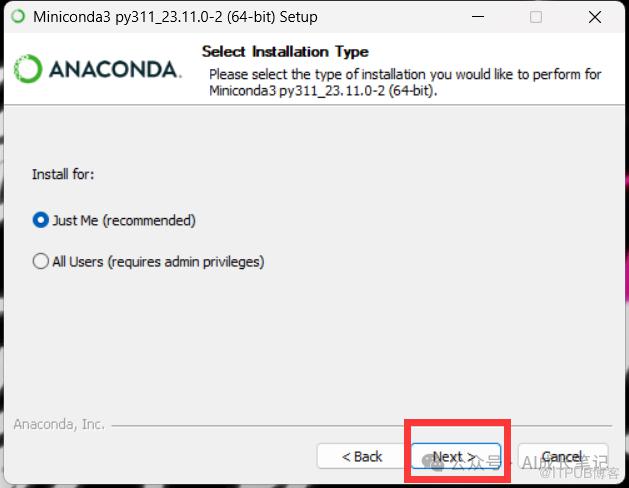Screen dimensions: 629x488
Task: Click the blue dot of selected radio
Action: [x=41, y=220]
